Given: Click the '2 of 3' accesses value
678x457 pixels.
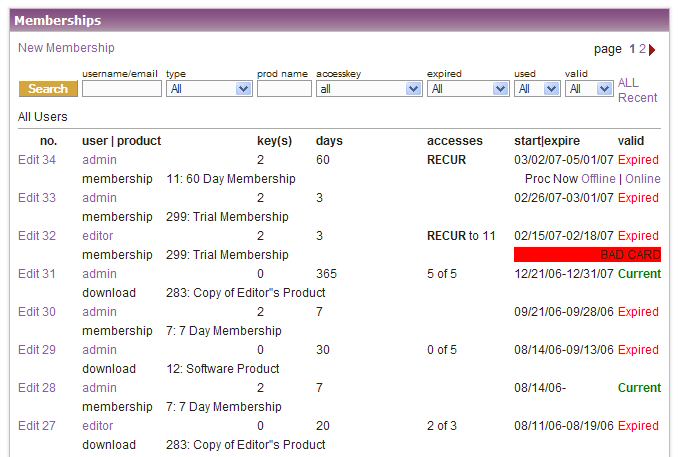Looking at the screenshot, I should coord(442,426).
